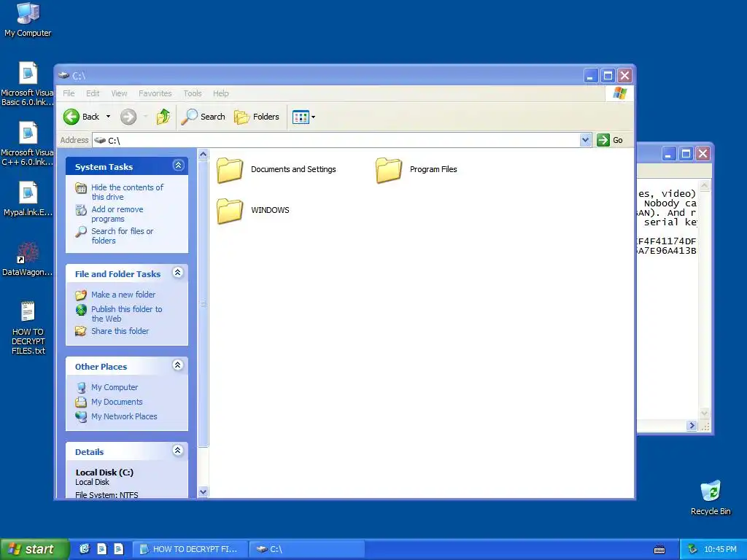Click the second Quick Launch document icon
This screenshot has height=560, width=747.
click(102, 549)
